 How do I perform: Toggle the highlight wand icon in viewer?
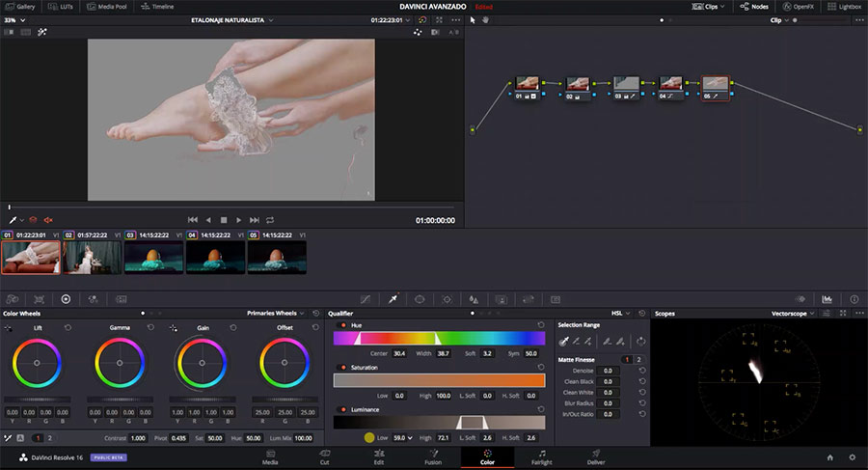pos(42,32)
